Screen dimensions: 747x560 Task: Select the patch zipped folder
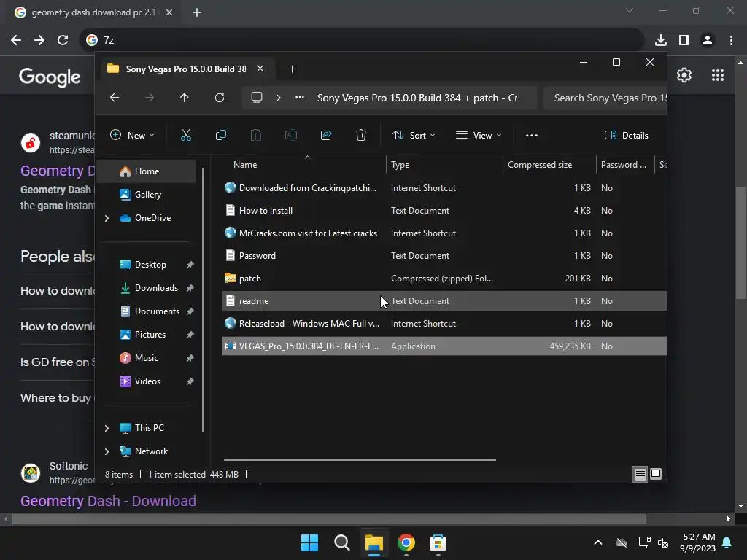coord(444,279)
